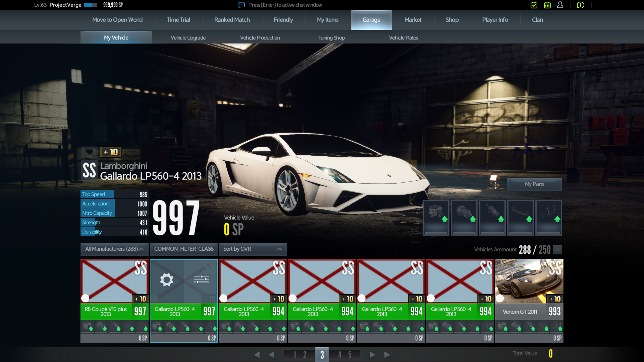Image resolution: width=644 pixels, height=362 pixels.
Task: Open the Vehicle Upgrade subtab
Action: (188, 38)
